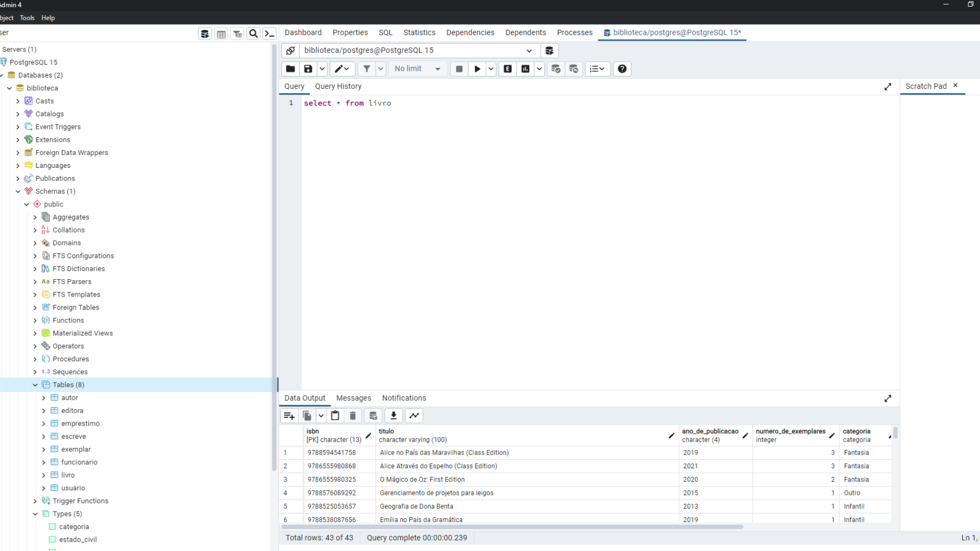The width and height of the screenshot is (980, 551).
Task: Switch to the Messages tab
Action: [354, 398]
